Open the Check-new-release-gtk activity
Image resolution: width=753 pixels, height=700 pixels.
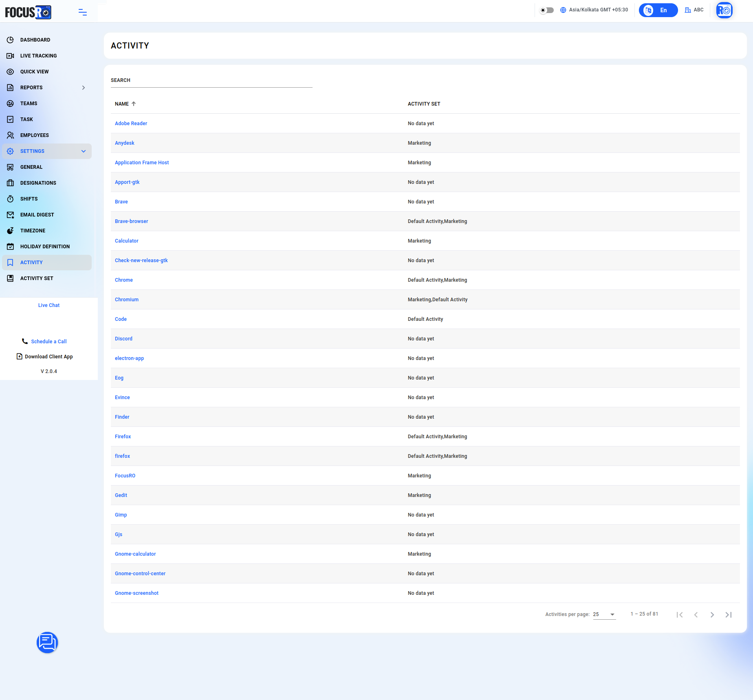pos(141,261)
